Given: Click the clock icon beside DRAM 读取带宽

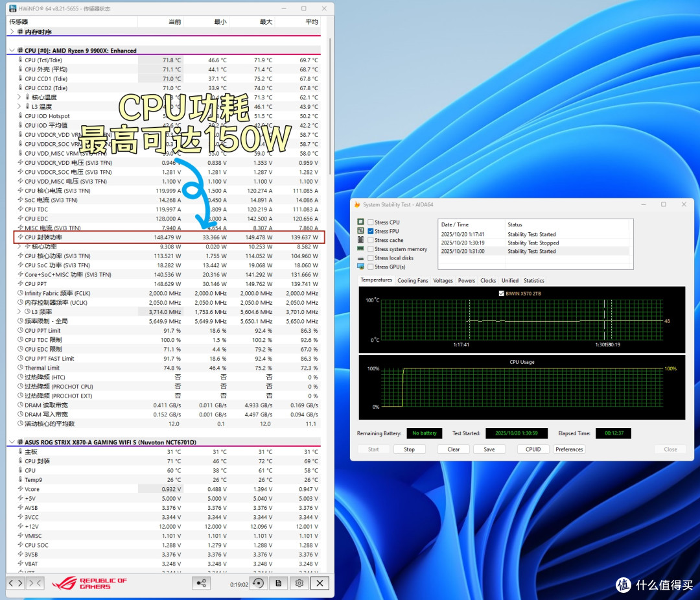Looking at the screenshot, I should 20,405.
